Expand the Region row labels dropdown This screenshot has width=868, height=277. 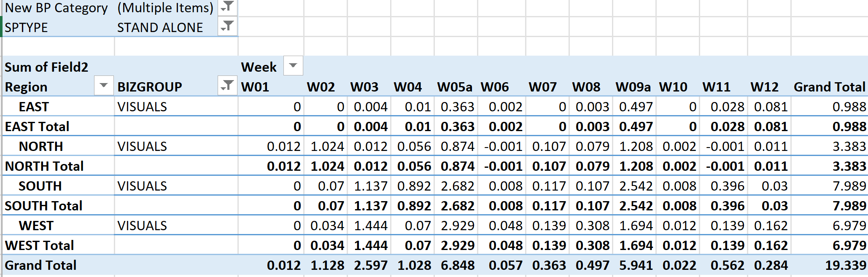tap(104, 86)
